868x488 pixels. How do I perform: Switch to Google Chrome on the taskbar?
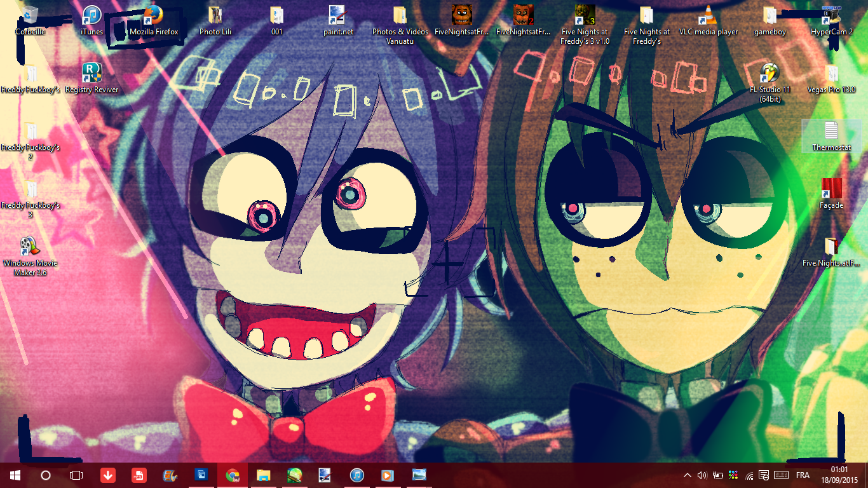(x=233, y=475)
